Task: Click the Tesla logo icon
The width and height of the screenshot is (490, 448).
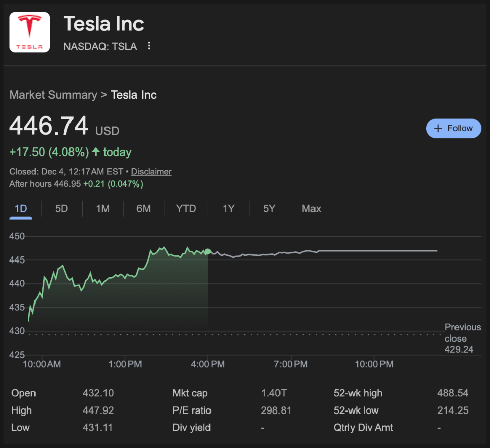Action: coord(29,32)
